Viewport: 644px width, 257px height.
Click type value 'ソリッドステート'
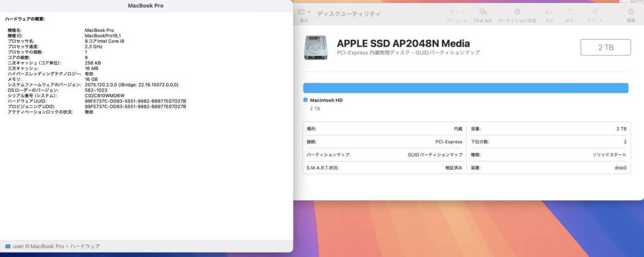(x=609, y=155)
